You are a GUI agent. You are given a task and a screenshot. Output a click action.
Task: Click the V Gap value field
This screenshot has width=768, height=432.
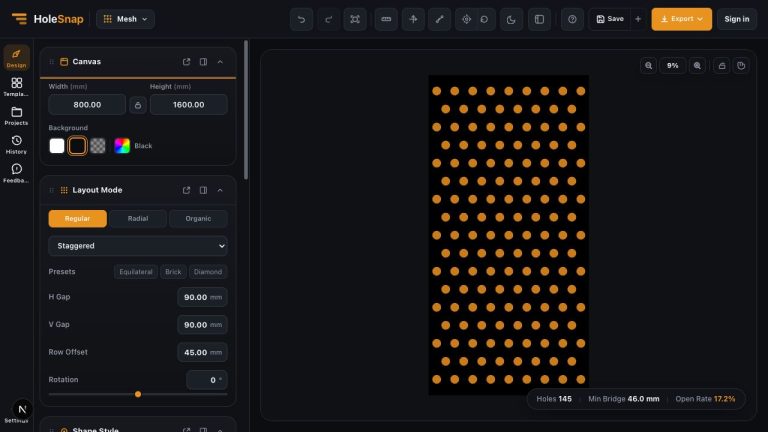click(x=202, y=325)
